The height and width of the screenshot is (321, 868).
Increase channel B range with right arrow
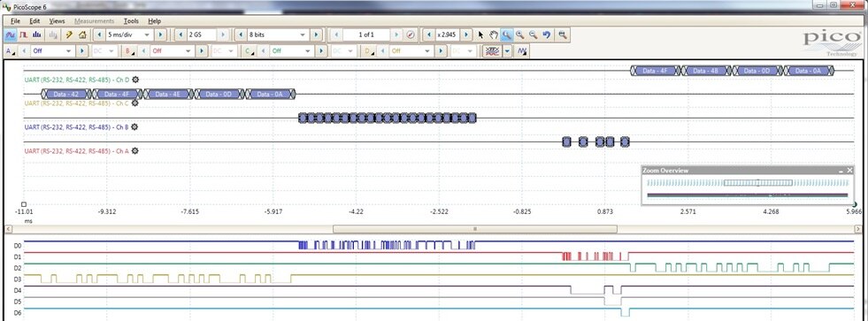click(x=202, y=51)
